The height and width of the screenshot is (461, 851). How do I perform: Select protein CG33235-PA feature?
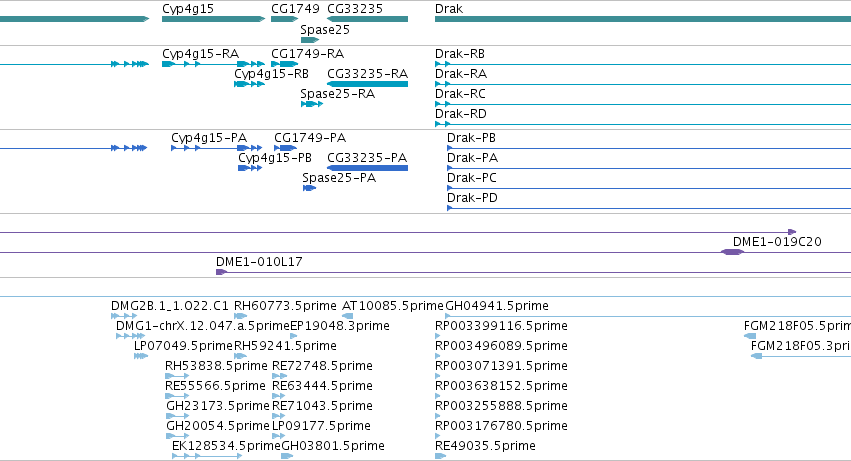point(367,168)
